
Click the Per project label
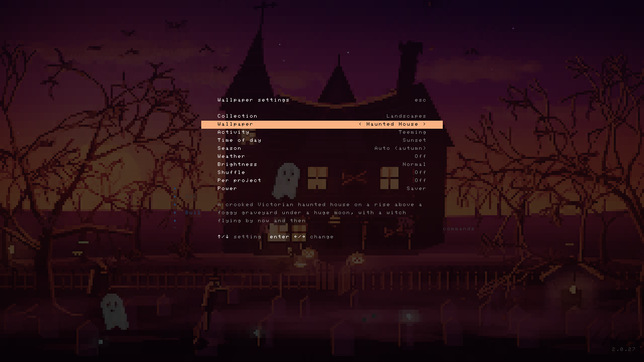coord(239,180)
